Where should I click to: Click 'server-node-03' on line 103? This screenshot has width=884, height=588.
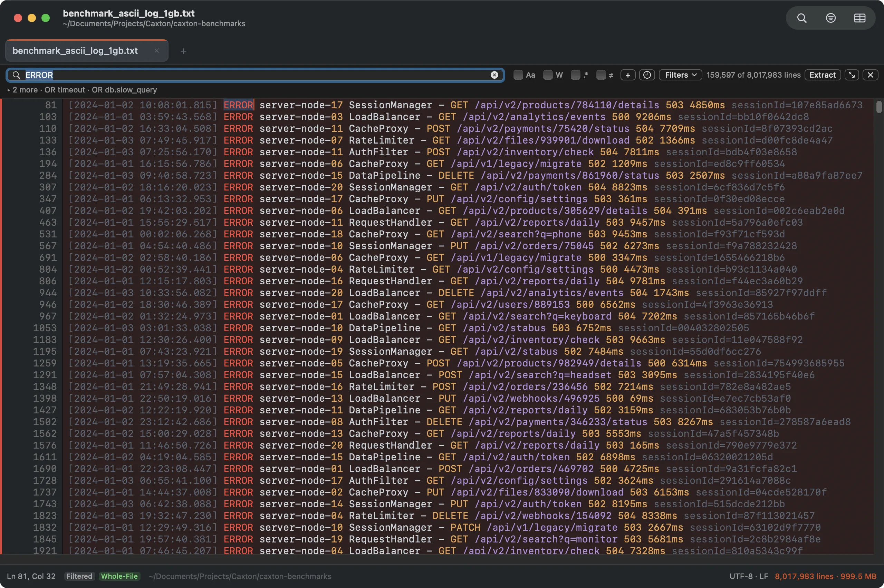pos(301,117)
